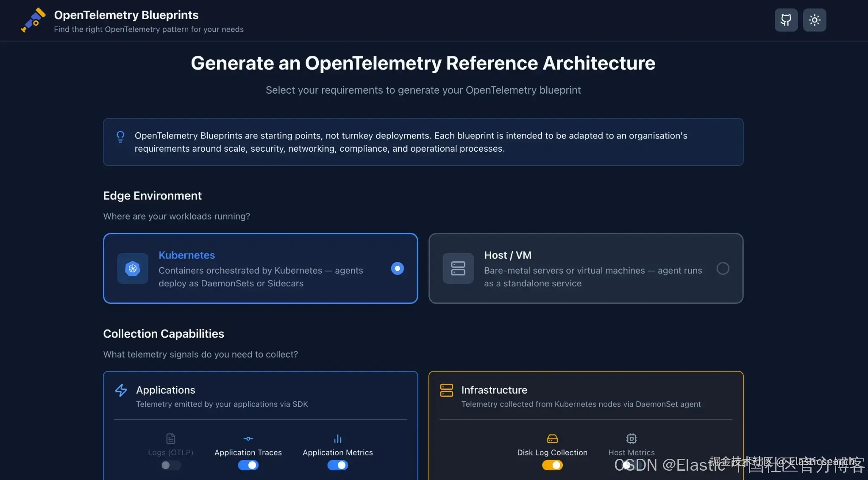Click the Infrastructure stacked servers icon
868x480 pixels.
(446, 390)
